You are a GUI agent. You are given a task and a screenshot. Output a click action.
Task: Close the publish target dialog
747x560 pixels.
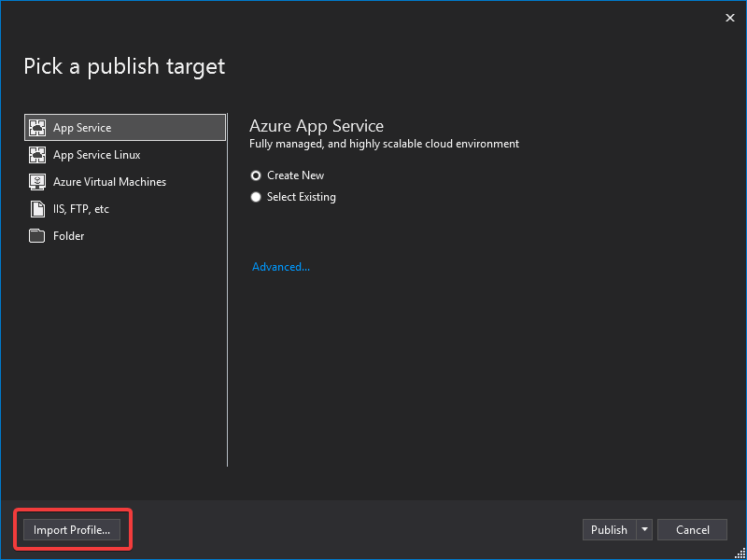coord(730,18)
